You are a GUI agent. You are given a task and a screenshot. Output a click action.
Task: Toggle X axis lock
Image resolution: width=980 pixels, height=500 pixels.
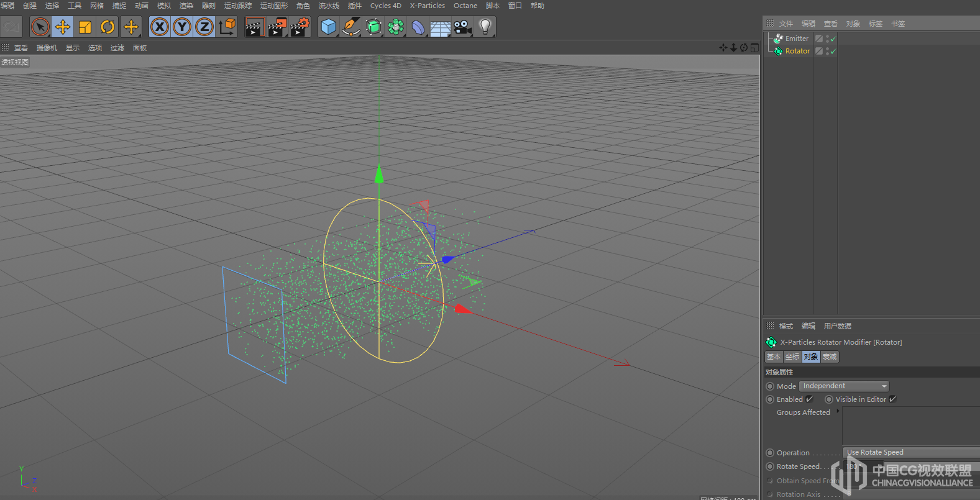pyautogui.click(x=160, y=27)
